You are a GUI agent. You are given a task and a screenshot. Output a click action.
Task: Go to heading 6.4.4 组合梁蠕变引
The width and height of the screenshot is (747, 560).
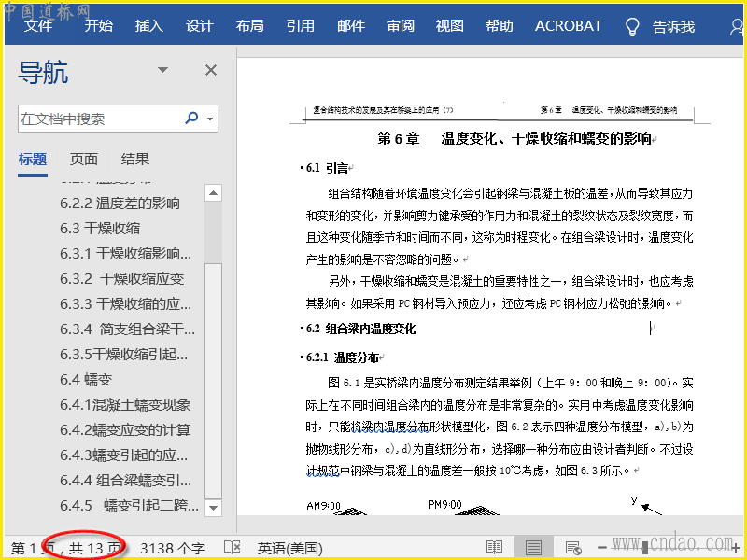click(x=126, y=481)
